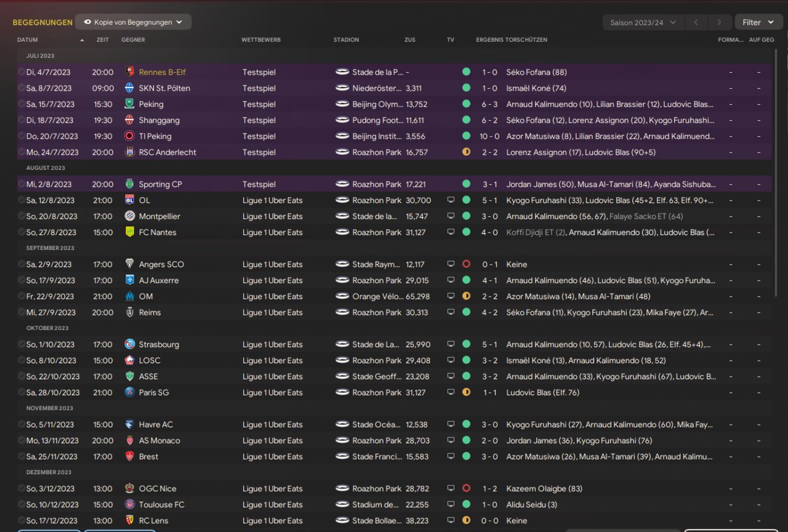
Task: Click green win indicator for Strasbourg match
Action: [466, 344]
